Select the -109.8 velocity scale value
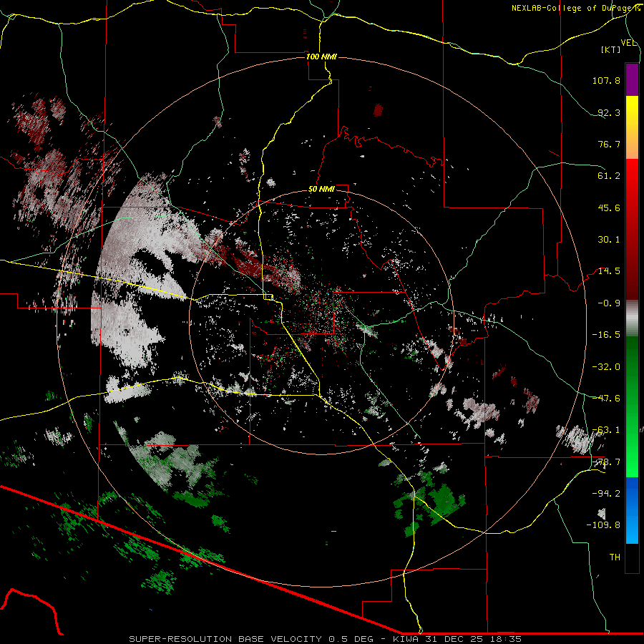This screenshot has height=644, width=644. [603, 525]
